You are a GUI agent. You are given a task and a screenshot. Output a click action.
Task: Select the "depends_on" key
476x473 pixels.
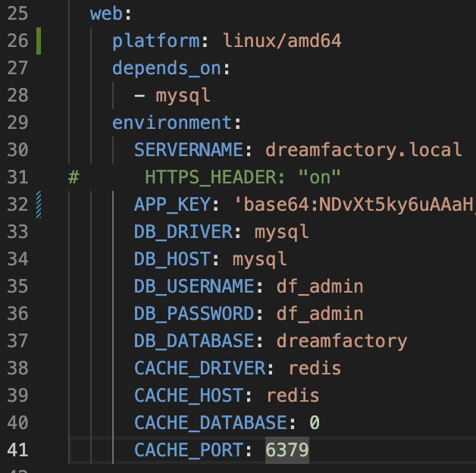point(166,67)
